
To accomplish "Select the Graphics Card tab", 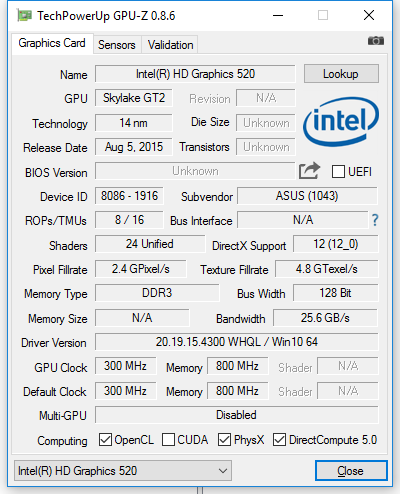I will pos(52,43).
